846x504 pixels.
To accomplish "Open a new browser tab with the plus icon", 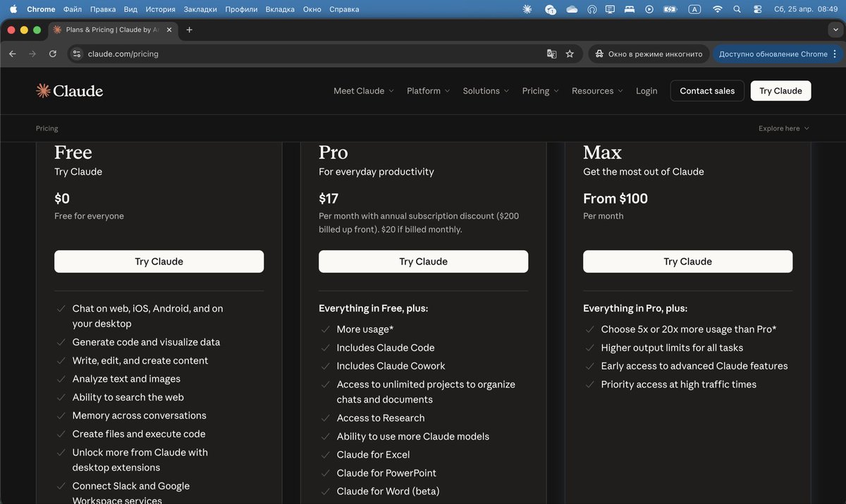I will click(189, 30).
